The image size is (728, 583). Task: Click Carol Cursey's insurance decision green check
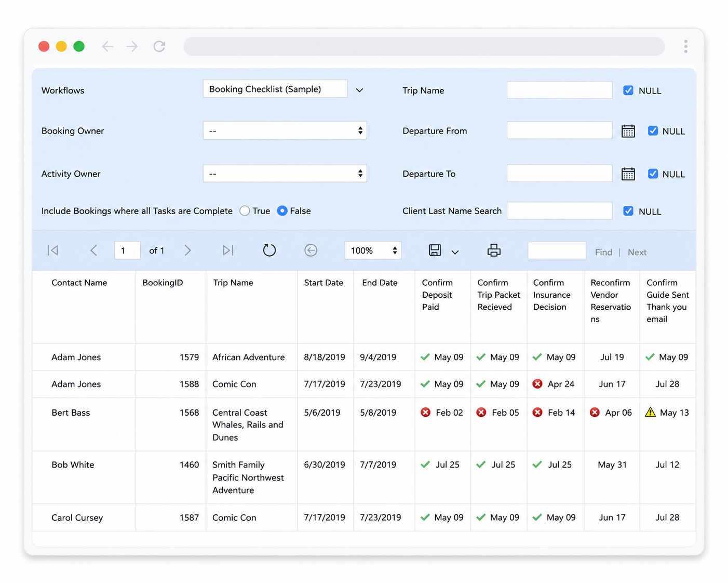[x=537, y=518]
